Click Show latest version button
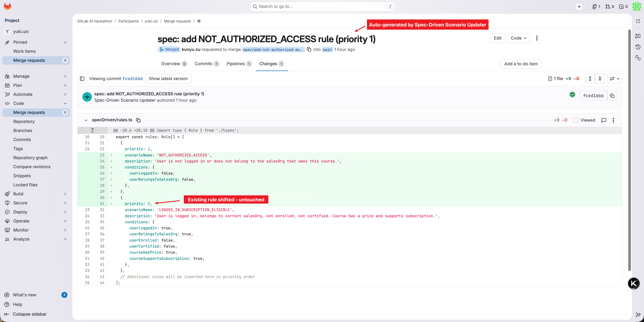This screenshot has width=644, height=322. [168, 79]
